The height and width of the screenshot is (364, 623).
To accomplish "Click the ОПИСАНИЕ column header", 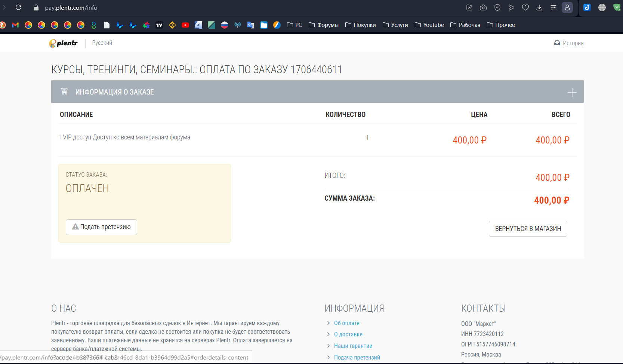I will (x=76, y=114).
